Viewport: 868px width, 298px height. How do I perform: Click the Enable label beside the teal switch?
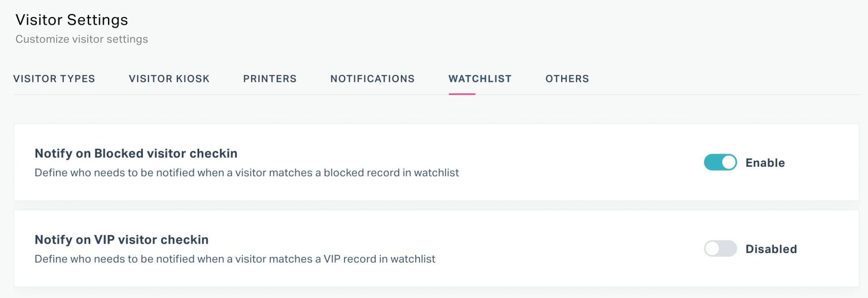tap(765, 163)
